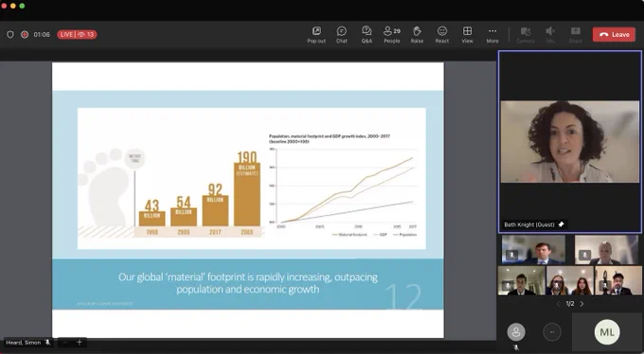Open the Q&A panel
This screenshot has height=354, width=644.
pos(367,34)
